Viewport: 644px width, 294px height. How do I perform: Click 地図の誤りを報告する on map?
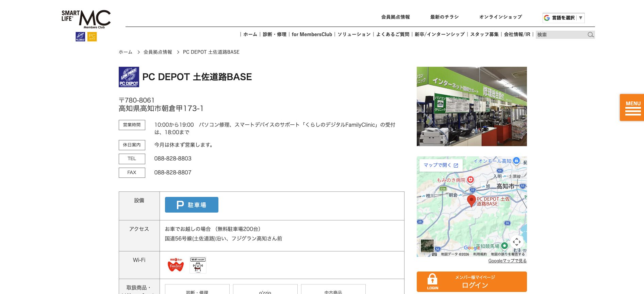(508, 254)
